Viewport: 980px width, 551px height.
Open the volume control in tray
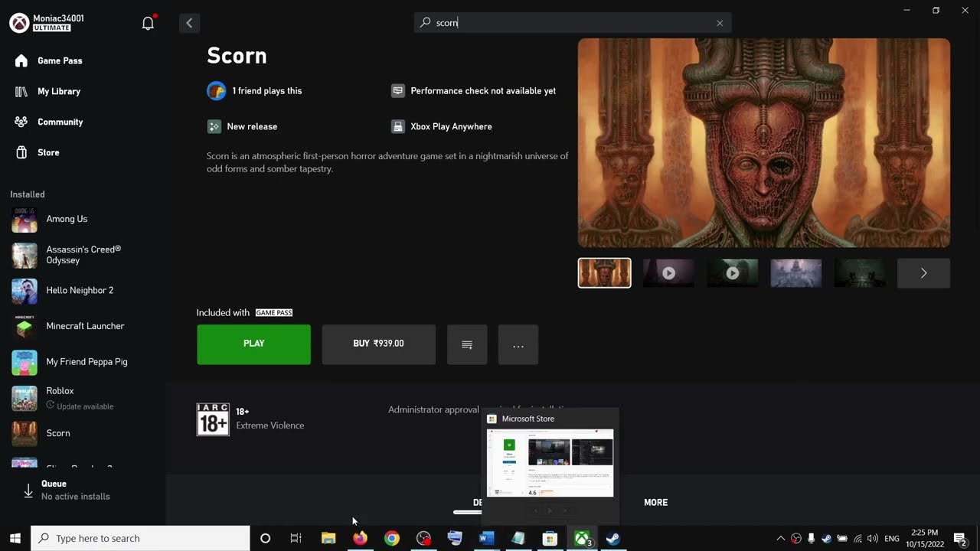[x=872, y=539]
